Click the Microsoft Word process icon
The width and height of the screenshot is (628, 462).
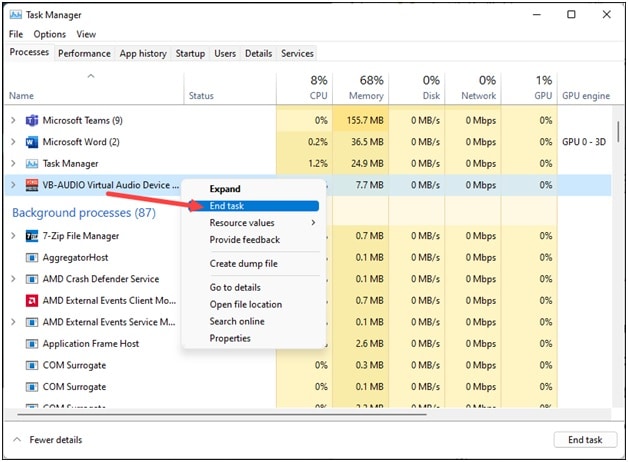(x=32, y=142)
